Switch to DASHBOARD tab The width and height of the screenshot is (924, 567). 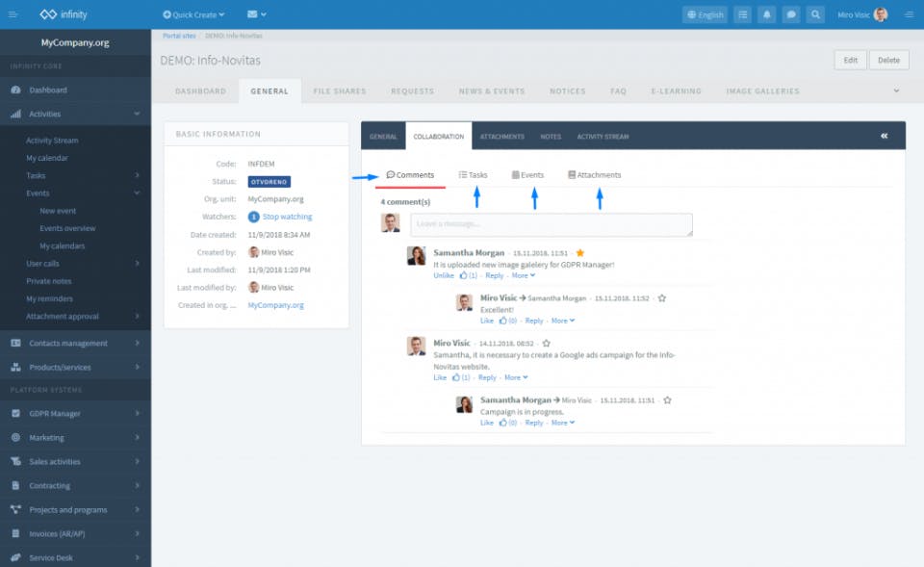[200, 91]
